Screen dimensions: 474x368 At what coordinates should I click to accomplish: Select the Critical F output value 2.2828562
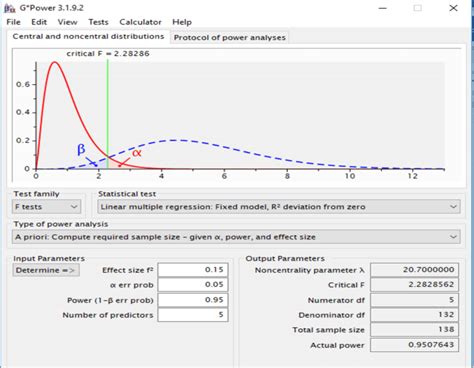coord(414,285)
